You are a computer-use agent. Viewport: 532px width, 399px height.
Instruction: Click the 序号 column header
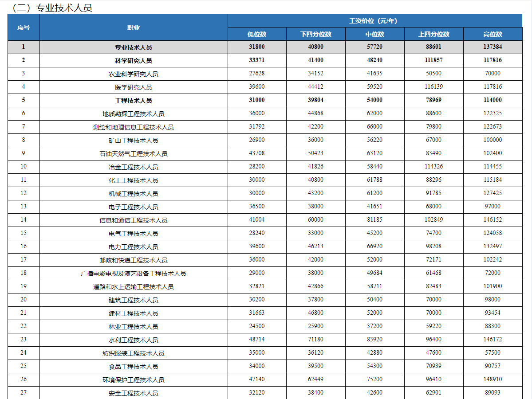tap(24, 27)
